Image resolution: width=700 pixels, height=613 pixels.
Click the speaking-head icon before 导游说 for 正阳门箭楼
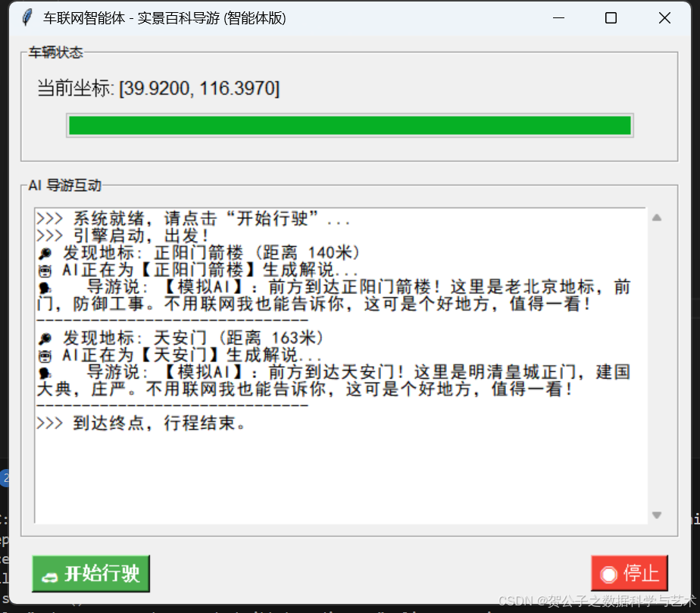tap(45, 286)
